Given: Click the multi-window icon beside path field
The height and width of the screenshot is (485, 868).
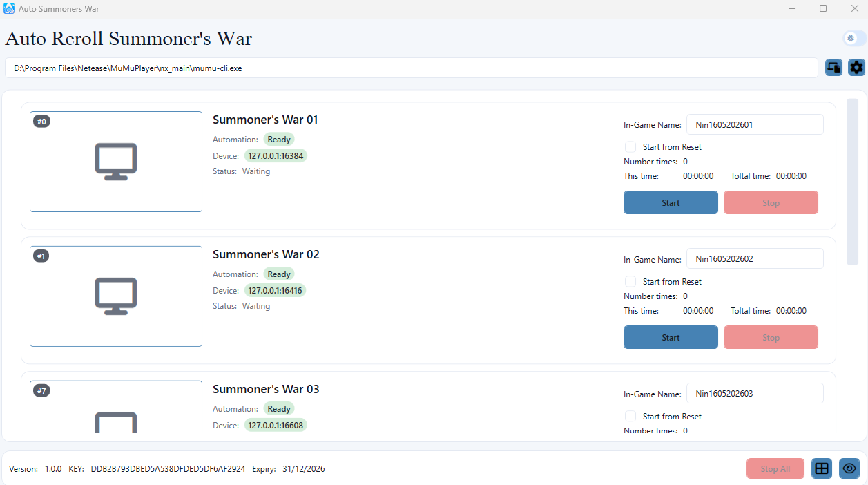Looking at the screenshot, I should 834,68.
